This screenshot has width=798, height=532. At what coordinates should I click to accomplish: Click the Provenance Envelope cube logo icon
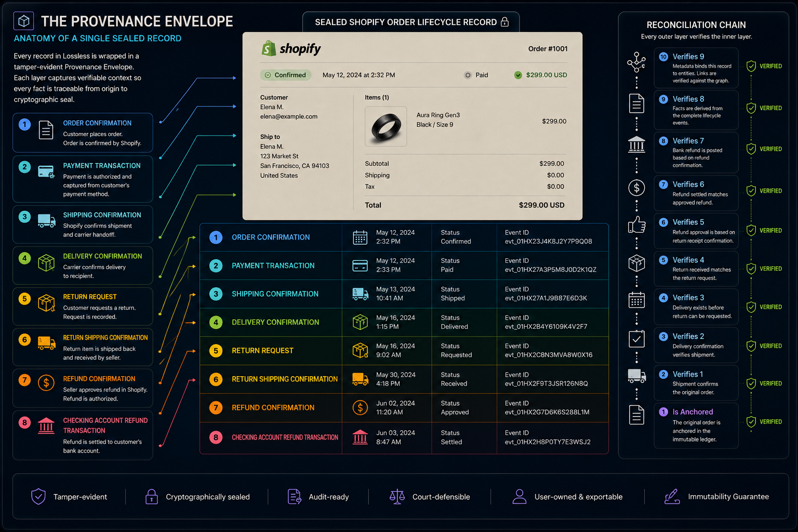coord(23,21)
